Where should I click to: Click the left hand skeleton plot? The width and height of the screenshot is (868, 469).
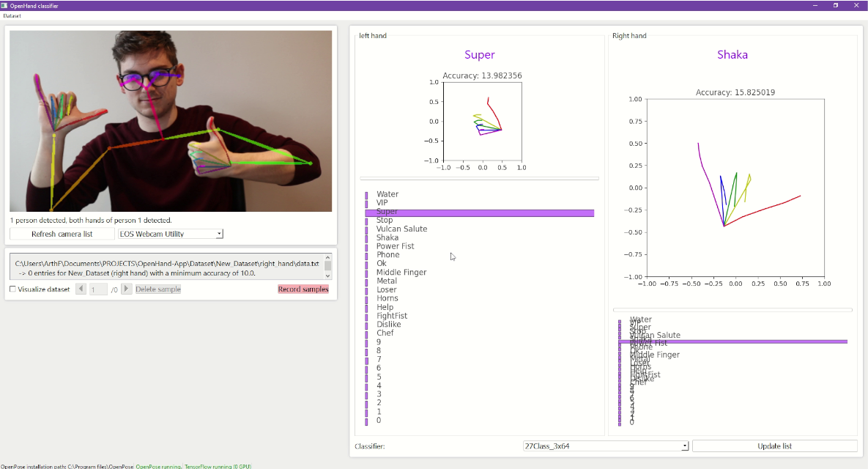pos(482,121)
